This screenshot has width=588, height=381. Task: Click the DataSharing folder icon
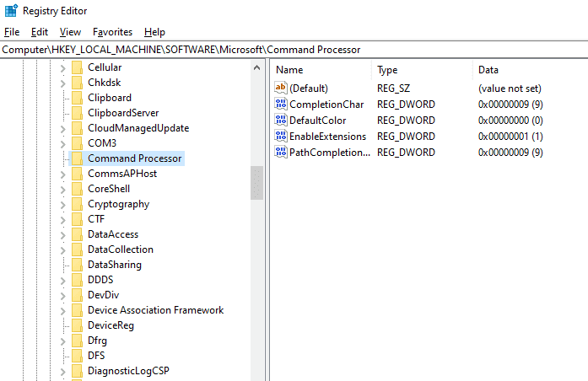(x=77, y=265)
